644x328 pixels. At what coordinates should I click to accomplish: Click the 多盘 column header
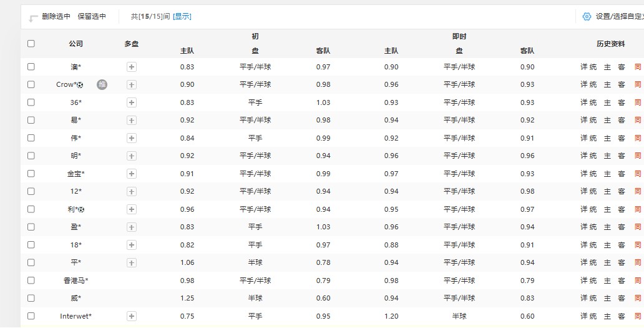(x=132, y=44)
